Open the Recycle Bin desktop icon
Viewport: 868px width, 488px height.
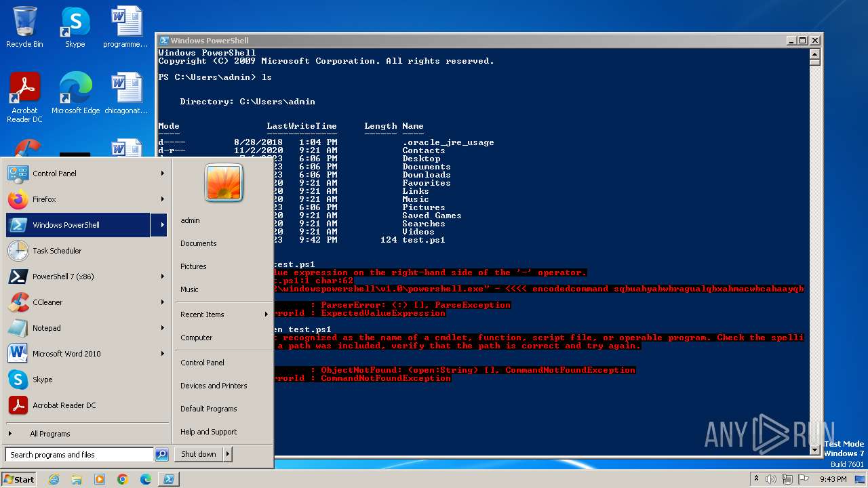click(24, 27)
